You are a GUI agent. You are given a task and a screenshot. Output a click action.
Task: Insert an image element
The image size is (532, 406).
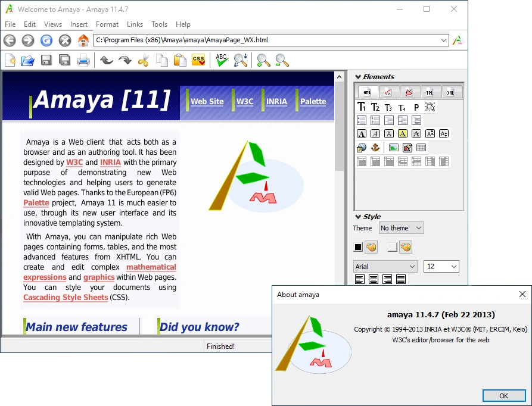point(393,147)
